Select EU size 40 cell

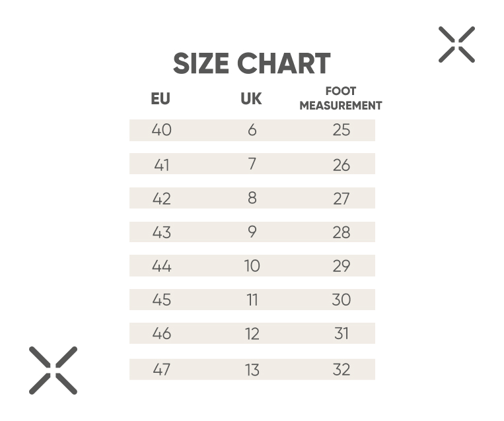(161, 130)
